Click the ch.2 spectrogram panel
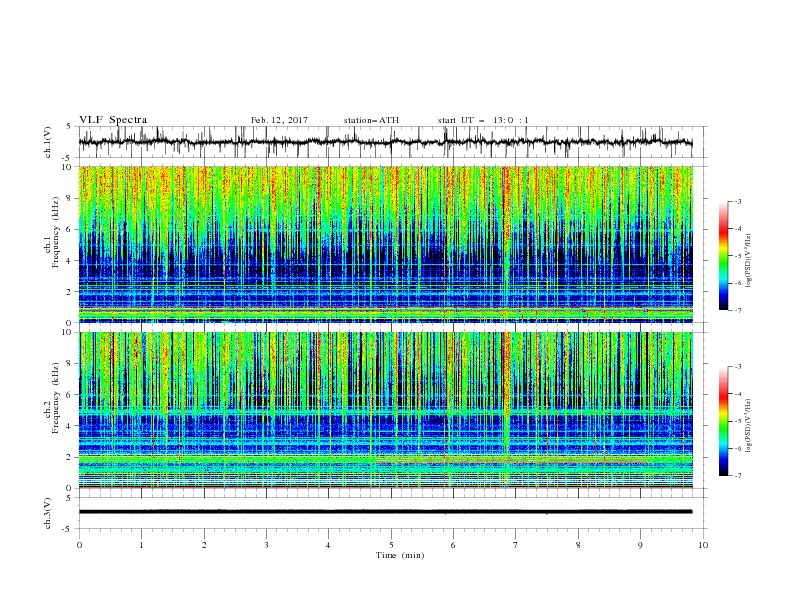 [x=385, y=410]
